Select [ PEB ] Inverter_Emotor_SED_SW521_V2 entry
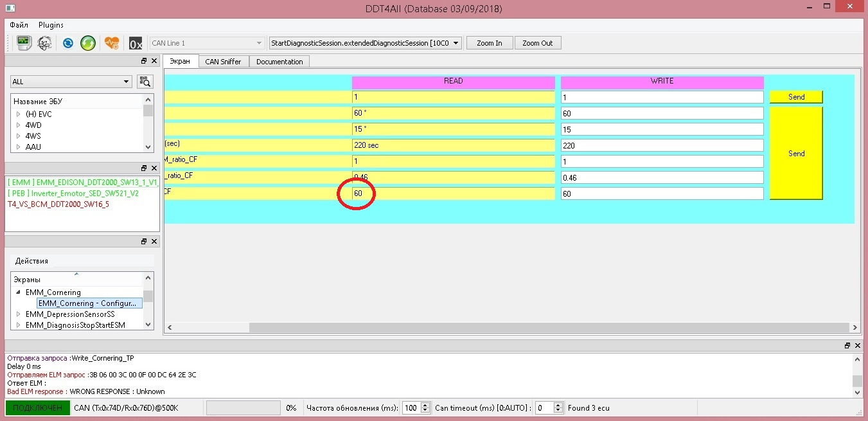 [73, 193]
